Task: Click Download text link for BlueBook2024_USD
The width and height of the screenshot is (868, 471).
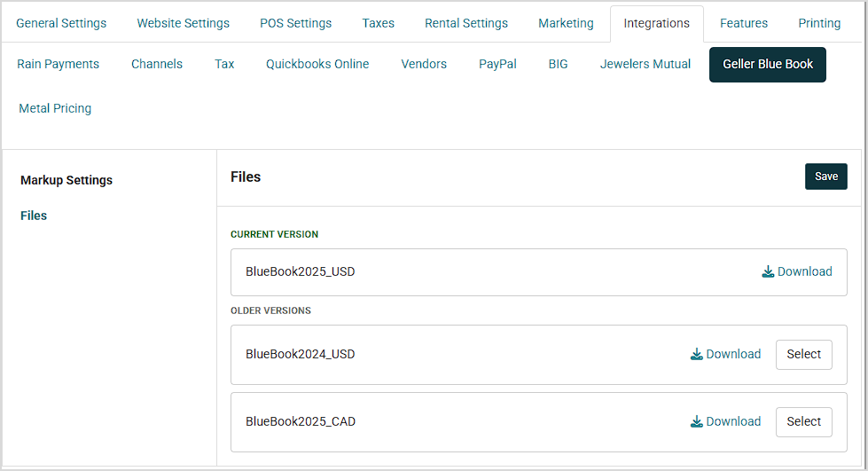Action: click(x=733, y=354)
